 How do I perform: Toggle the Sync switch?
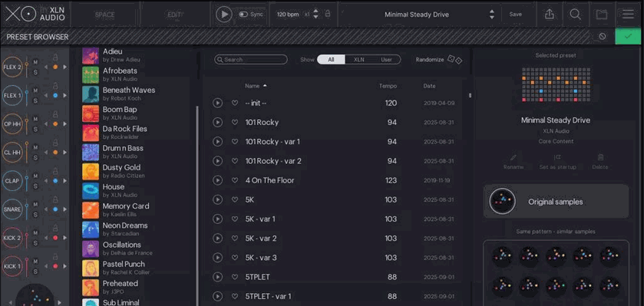tap(243, 15)
